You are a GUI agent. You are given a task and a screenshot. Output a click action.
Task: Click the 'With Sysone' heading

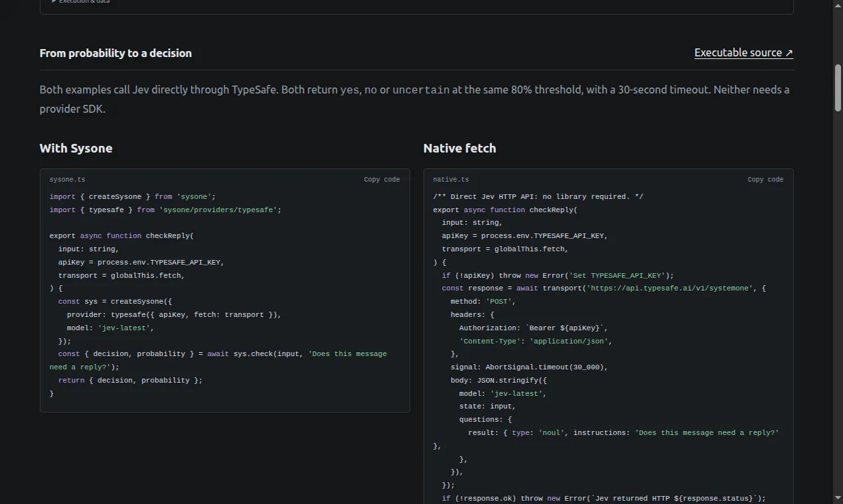click(76, 148)
